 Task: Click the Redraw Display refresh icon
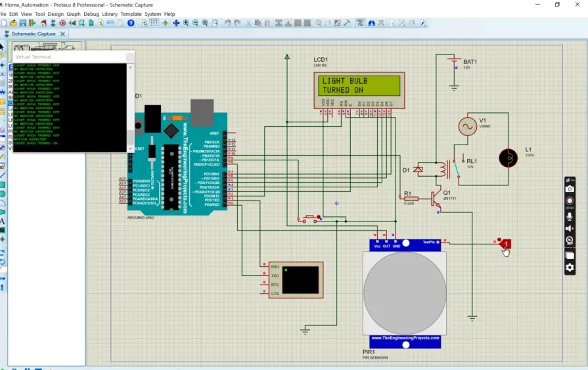(x=145, y=23)
